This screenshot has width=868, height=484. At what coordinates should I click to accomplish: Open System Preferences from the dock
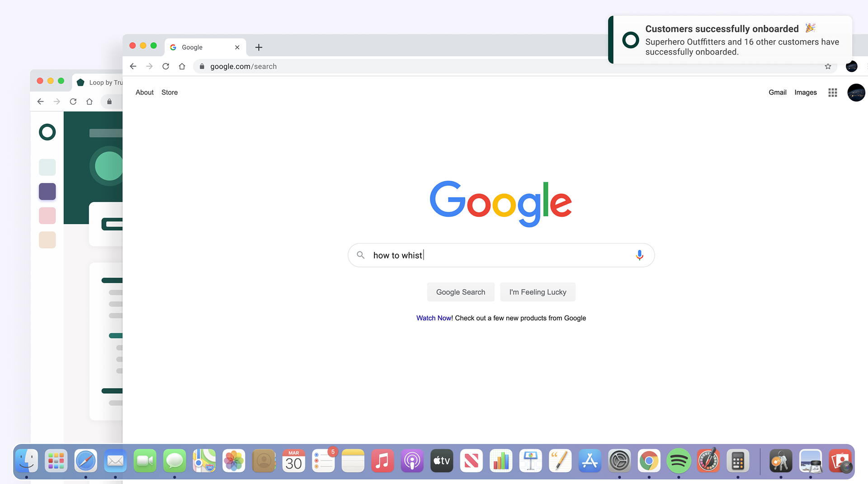(619, 461)
